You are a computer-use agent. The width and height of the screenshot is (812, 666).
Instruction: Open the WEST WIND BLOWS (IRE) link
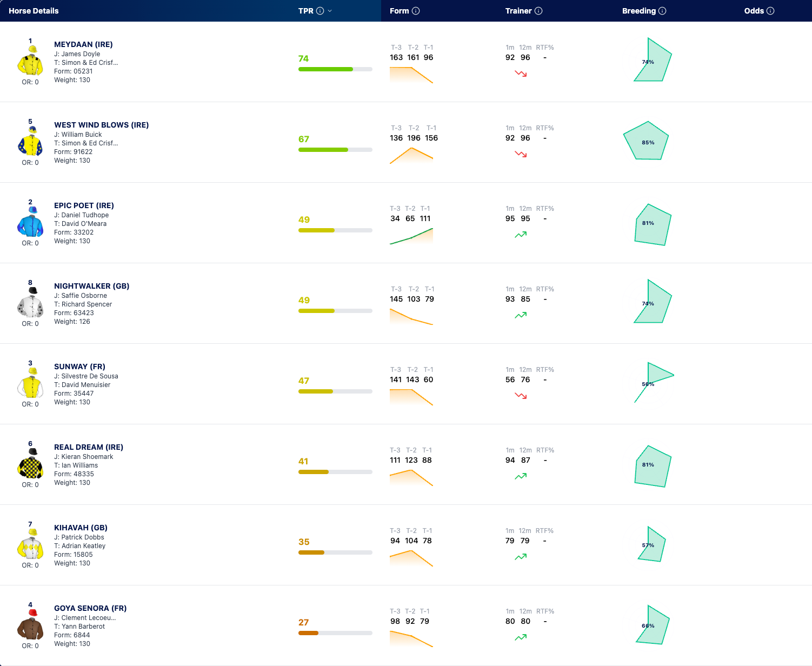click(x=101, y=125)
